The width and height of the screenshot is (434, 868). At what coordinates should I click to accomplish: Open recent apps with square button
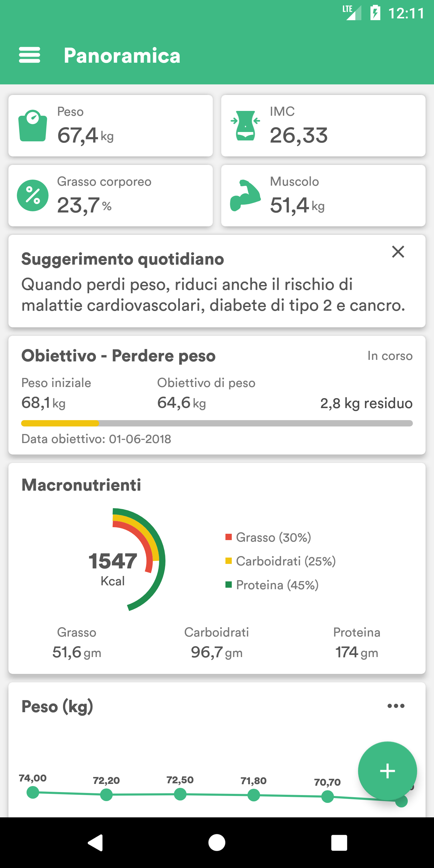339,843
